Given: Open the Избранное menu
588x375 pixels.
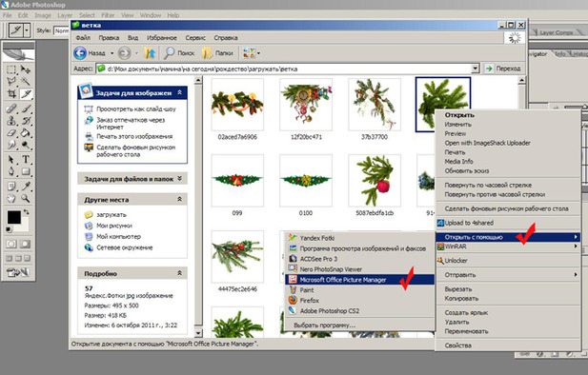Looking at the screenshot, I should coord(162,38).
